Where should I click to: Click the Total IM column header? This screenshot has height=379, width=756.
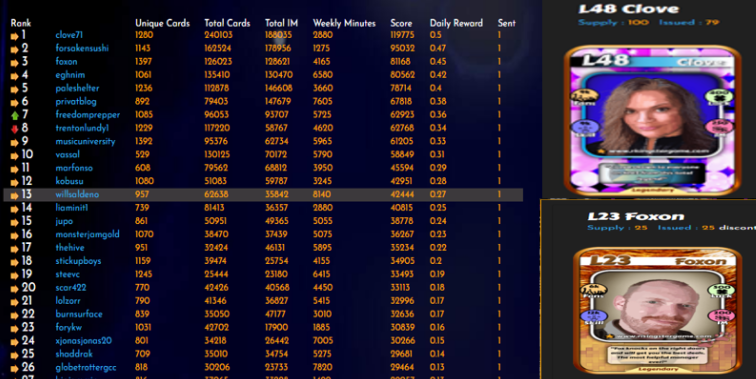(282, 23)
